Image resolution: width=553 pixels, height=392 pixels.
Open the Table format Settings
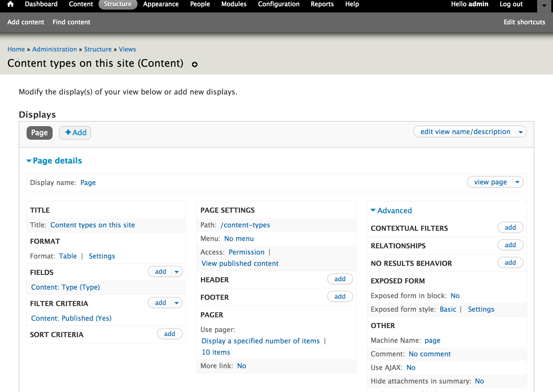coord(102,256)
